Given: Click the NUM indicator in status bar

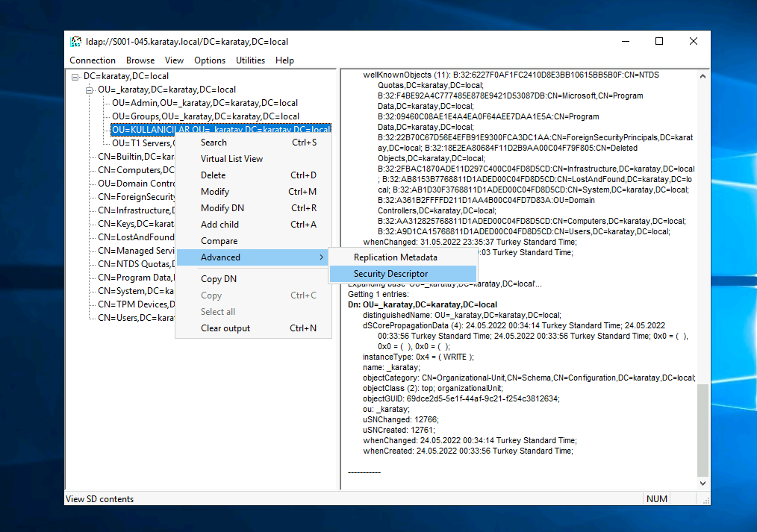Looking at the screenshot, I should pos(656,499).
